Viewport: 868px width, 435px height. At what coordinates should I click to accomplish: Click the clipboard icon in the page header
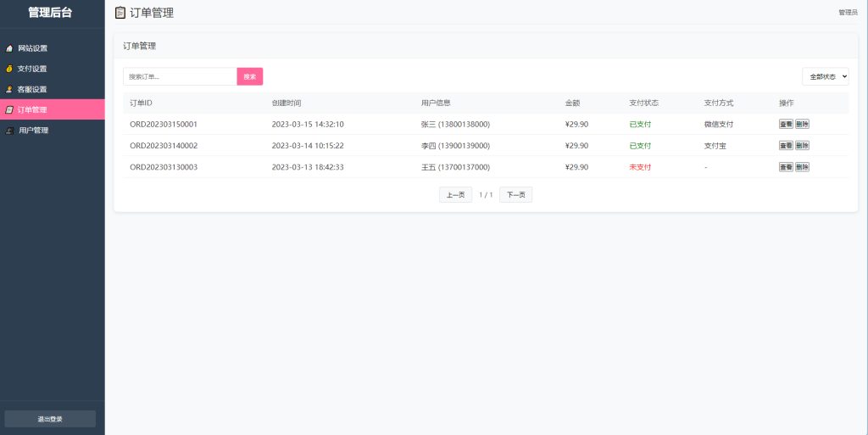120,13
